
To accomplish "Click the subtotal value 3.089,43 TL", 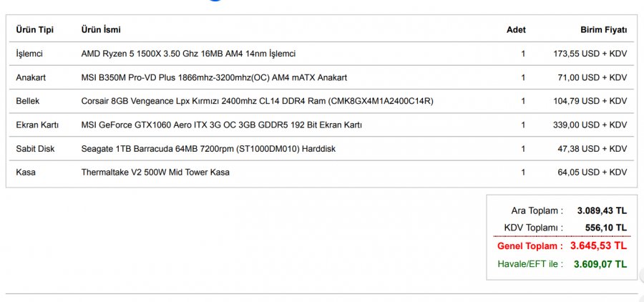I will (x=602, y=211).
